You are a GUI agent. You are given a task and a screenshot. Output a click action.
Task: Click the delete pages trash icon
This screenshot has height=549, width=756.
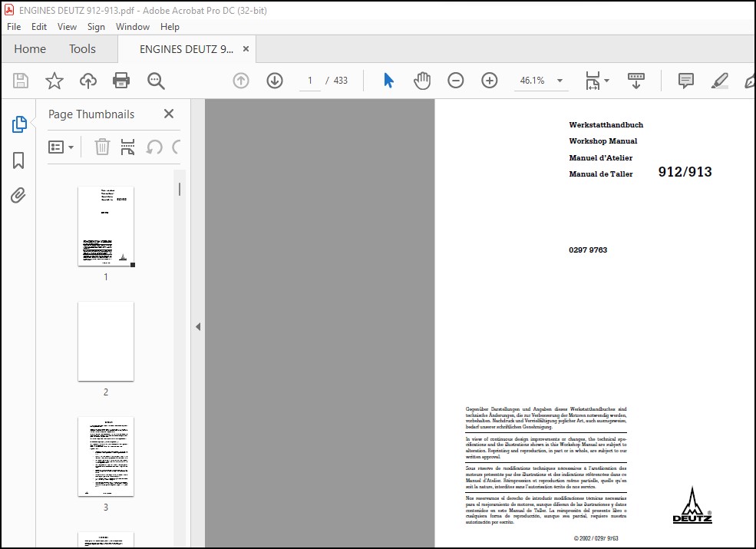(x=102, y=147)
